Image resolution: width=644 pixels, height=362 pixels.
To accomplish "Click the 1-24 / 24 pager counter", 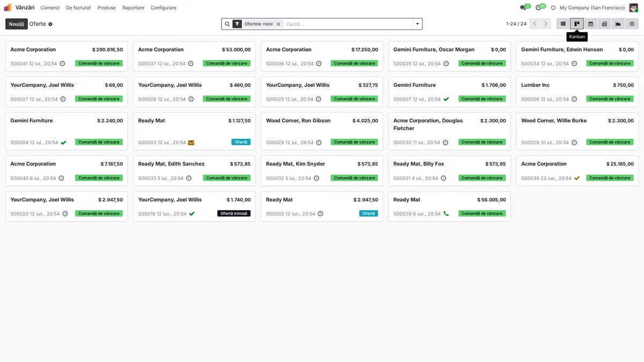I will click(516, 24).
